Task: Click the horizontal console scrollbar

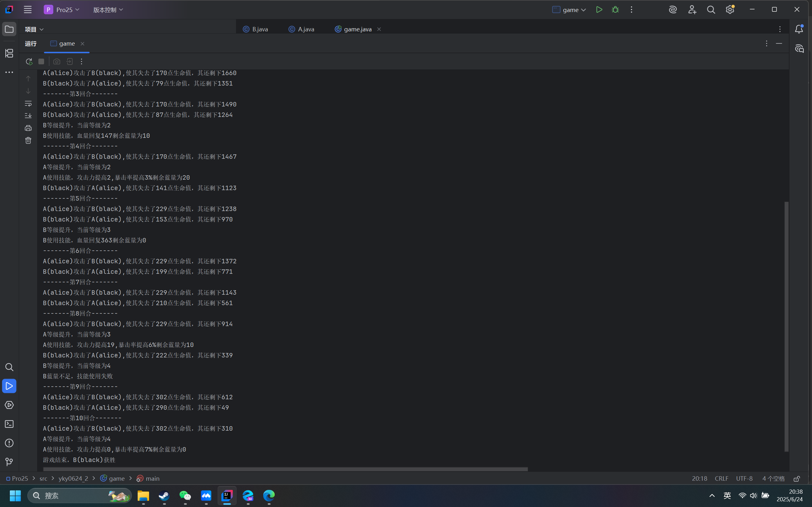Action: pyautogui.click(x=285, y=469)
